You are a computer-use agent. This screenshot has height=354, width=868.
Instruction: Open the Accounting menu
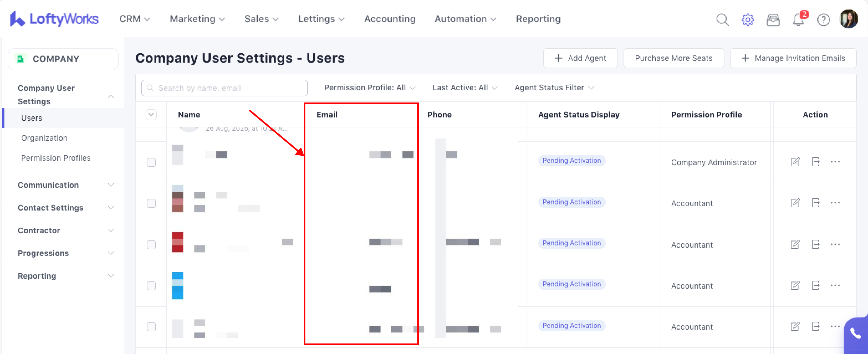tap(390, 19)
